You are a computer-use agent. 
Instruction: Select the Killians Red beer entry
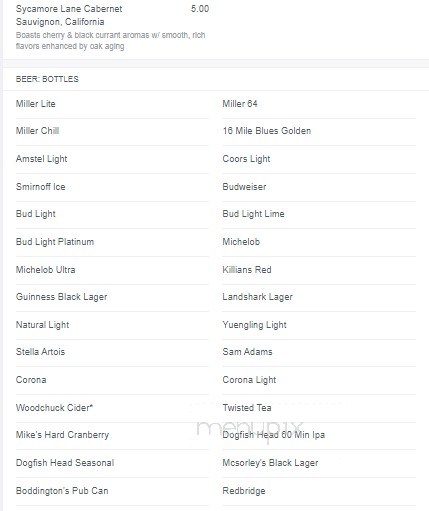click(x=247, y=270)
